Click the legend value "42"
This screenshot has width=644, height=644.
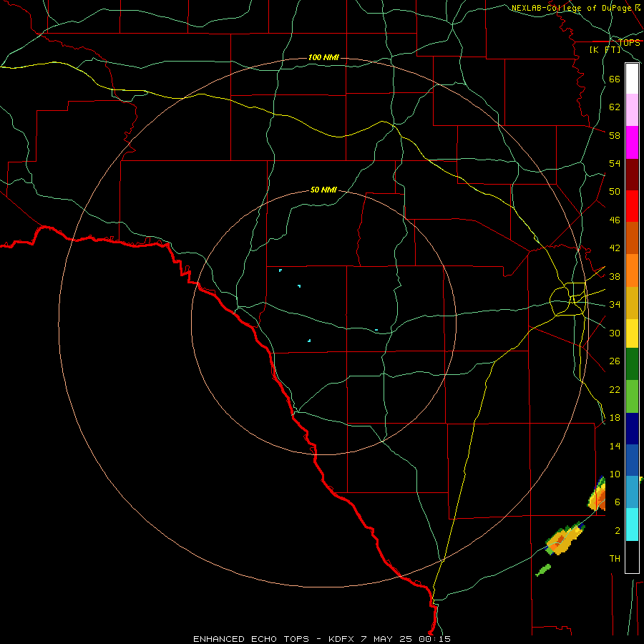click(x=615, y=248)
